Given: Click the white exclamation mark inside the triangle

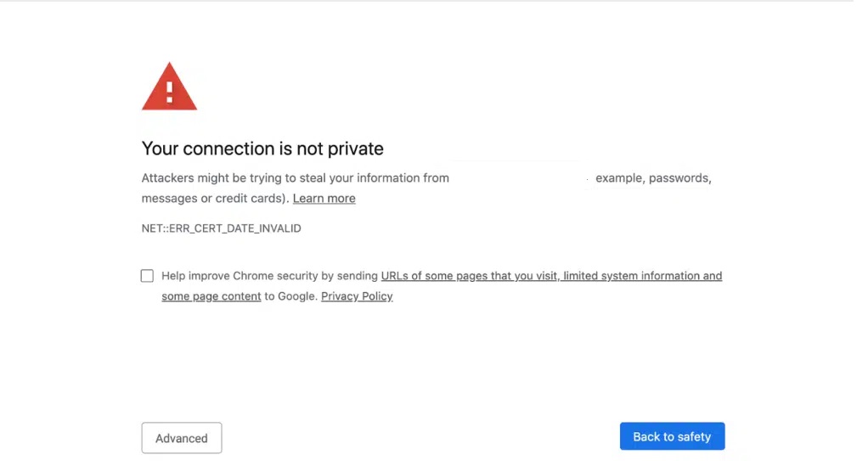Looking at the screenshot, I should coord(169,92).
